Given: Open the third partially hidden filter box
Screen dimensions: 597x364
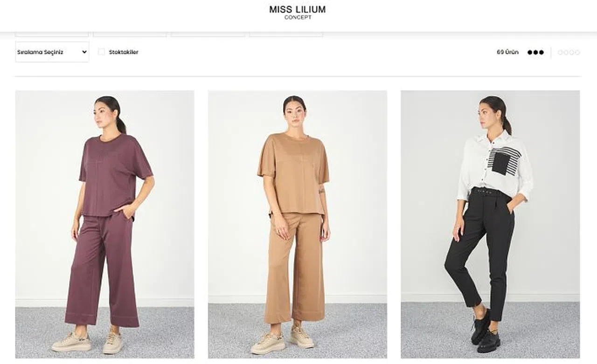Looking at the screenshot, I should (x=208, y=34).
